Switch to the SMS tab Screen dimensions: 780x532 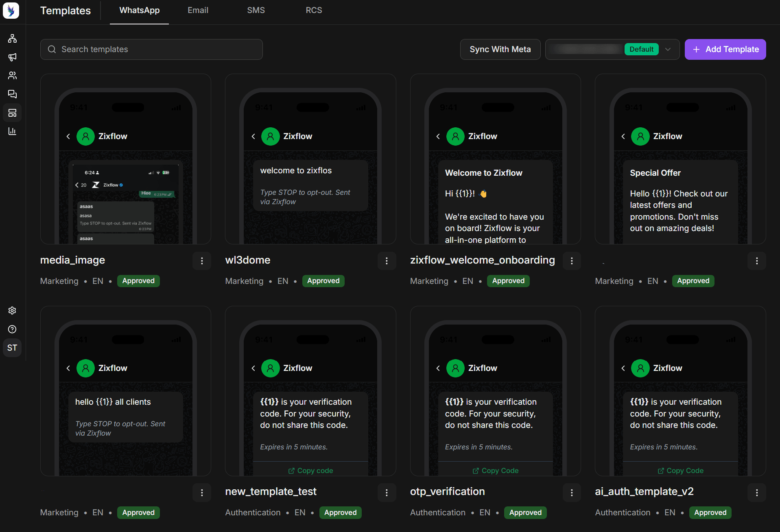click(256, 11)
